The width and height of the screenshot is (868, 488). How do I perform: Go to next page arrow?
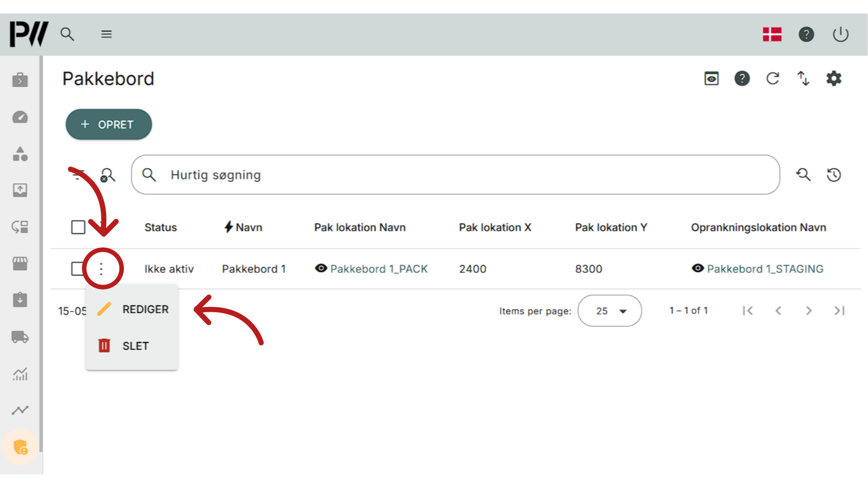809,311
